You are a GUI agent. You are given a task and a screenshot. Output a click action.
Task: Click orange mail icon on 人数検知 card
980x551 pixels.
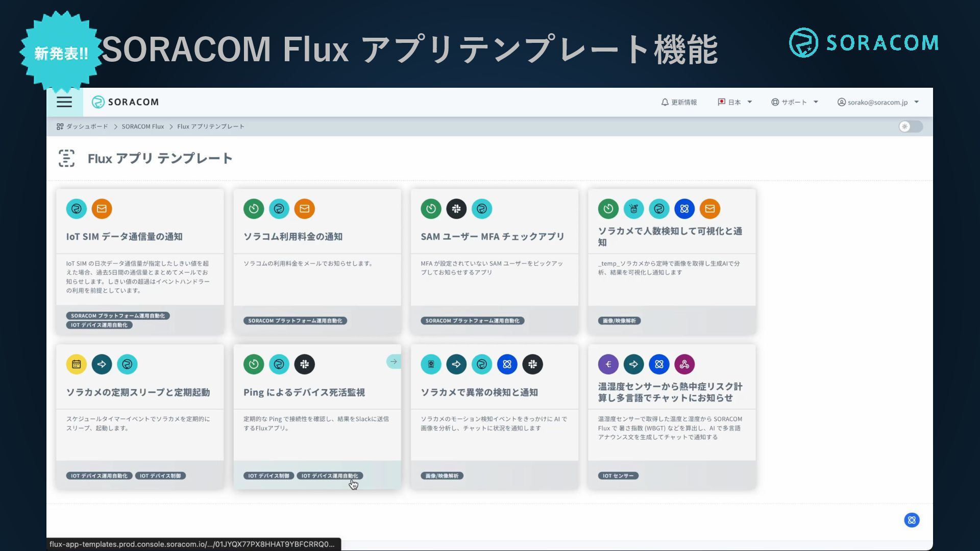(x=710, y=209)
